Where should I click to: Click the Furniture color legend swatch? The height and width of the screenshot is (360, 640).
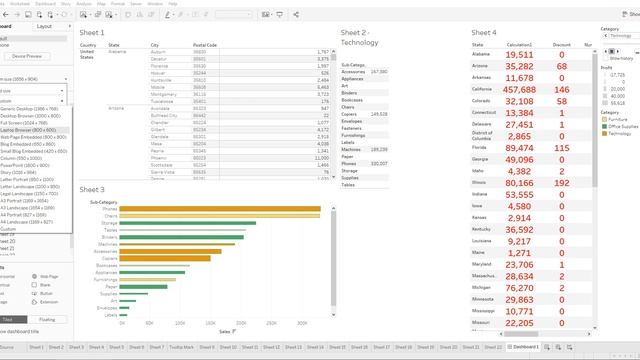(x=605, y=120)
